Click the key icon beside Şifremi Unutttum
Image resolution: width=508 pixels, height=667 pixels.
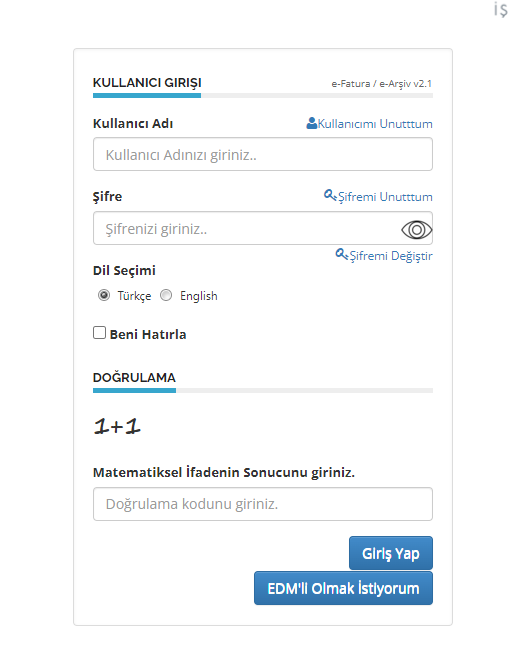click(330, 195)
